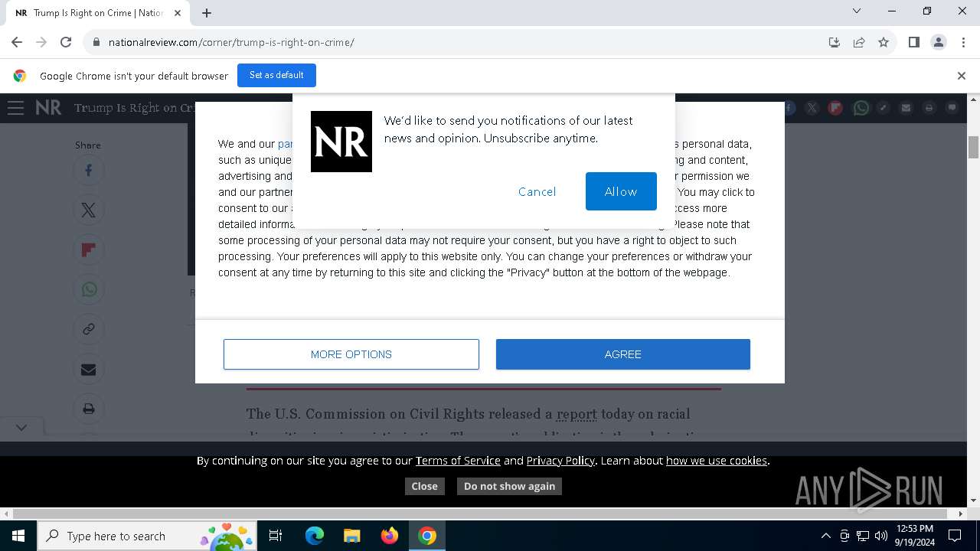Share article on Flipboard from left sidebar
Screen dimensions: 980x551
click(89, 250)
